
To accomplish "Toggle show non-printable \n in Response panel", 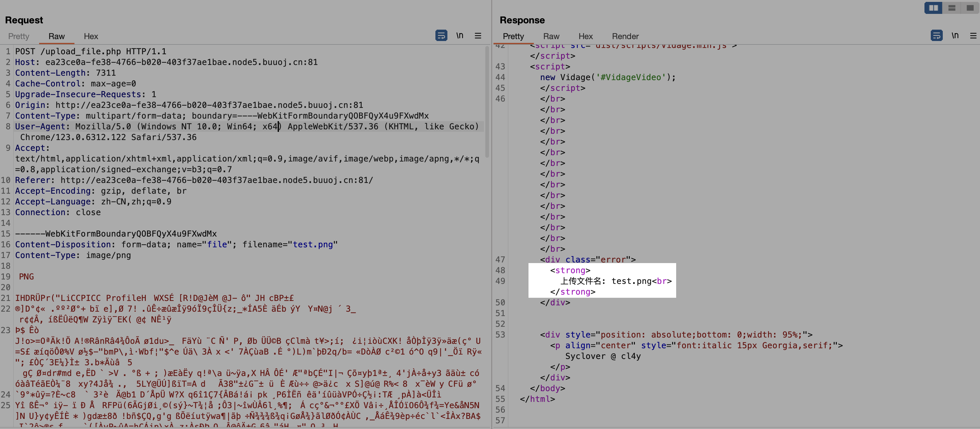I will [x=955, y=35].
